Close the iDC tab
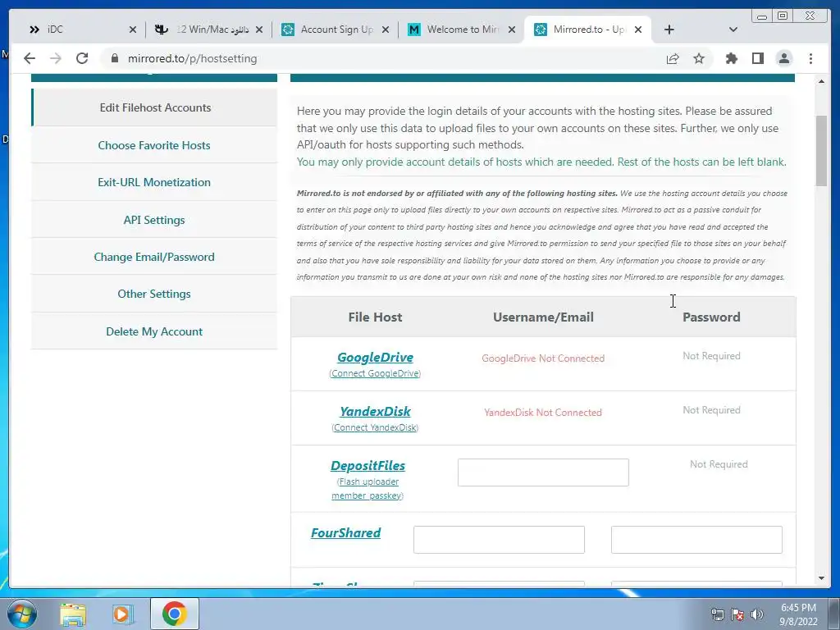The width and height of the screenshot is (840, 630). coord(133,30)
